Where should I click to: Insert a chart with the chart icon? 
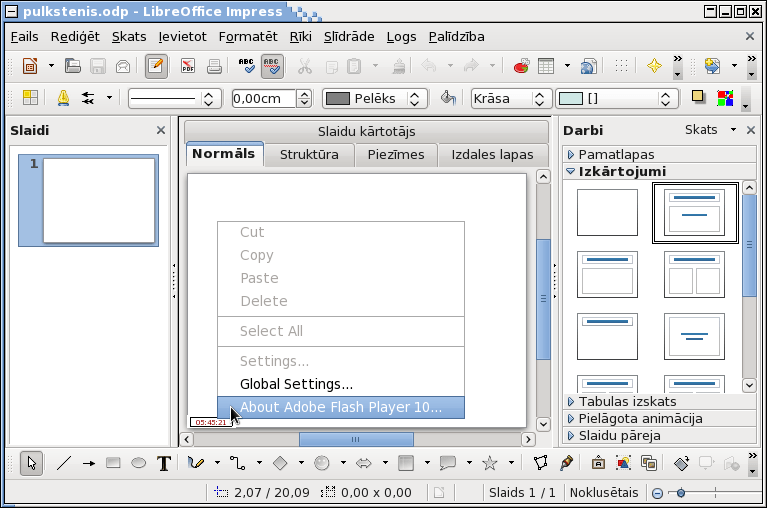[521, 66]
